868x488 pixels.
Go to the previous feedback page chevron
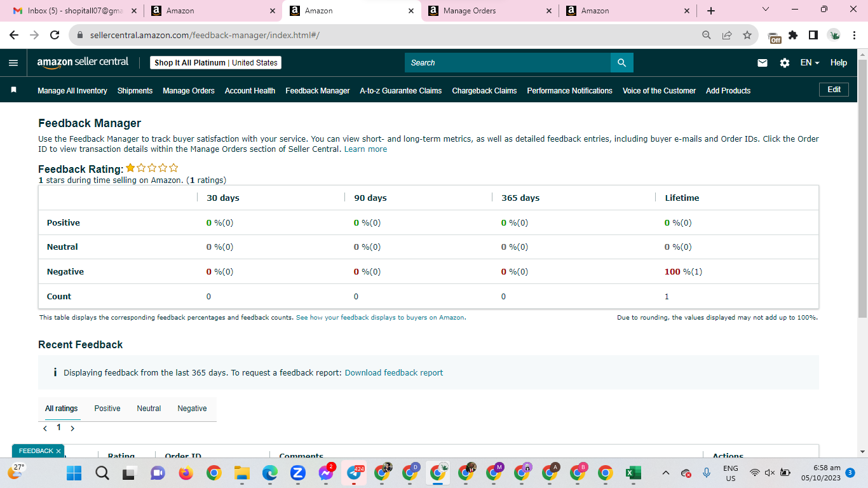pyautogui.click(x=45, y=428)
